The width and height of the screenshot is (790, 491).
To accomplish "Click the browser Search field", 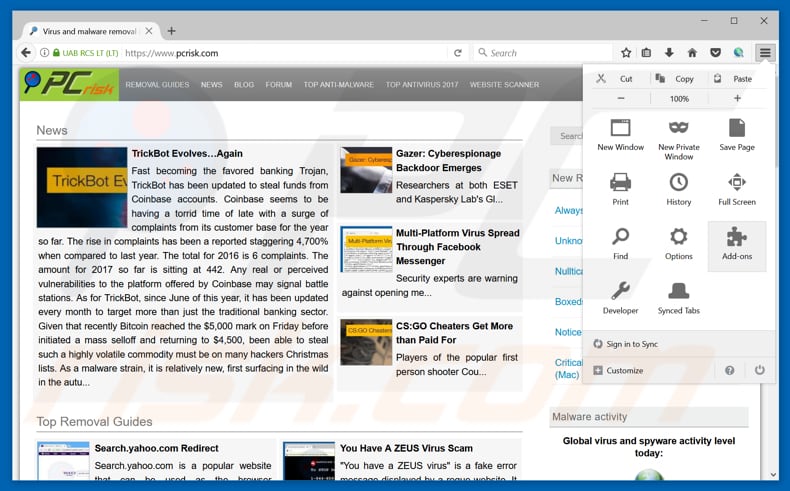I will point(544,53).
